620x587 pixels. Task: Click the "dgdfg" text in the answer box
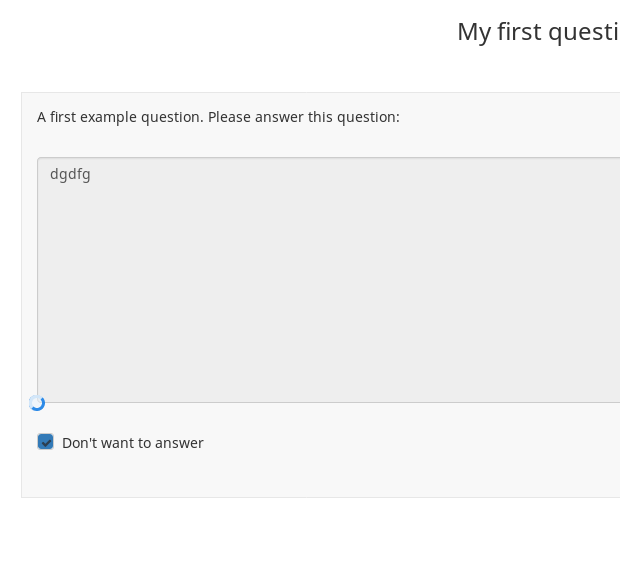70,174
